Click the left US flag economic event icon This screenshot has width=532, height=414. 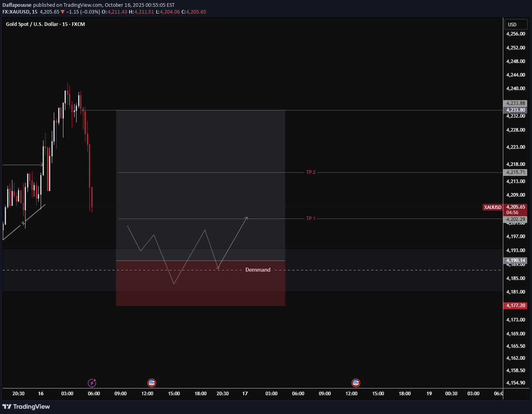[152, 383]
